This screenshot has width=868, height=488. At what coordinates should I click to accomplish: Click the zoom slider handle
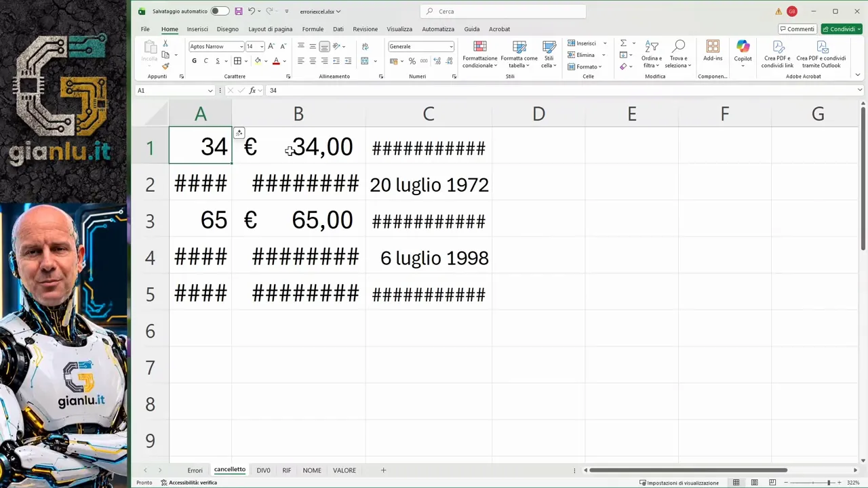[x=829, y=483]
